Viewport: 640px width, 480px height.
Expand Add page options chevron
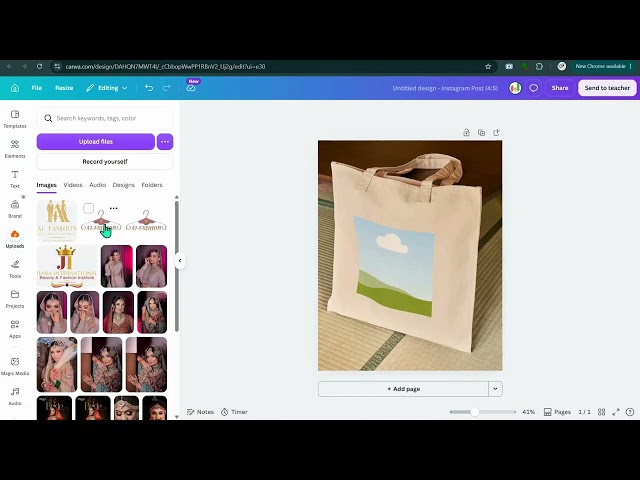coord(495,389)
